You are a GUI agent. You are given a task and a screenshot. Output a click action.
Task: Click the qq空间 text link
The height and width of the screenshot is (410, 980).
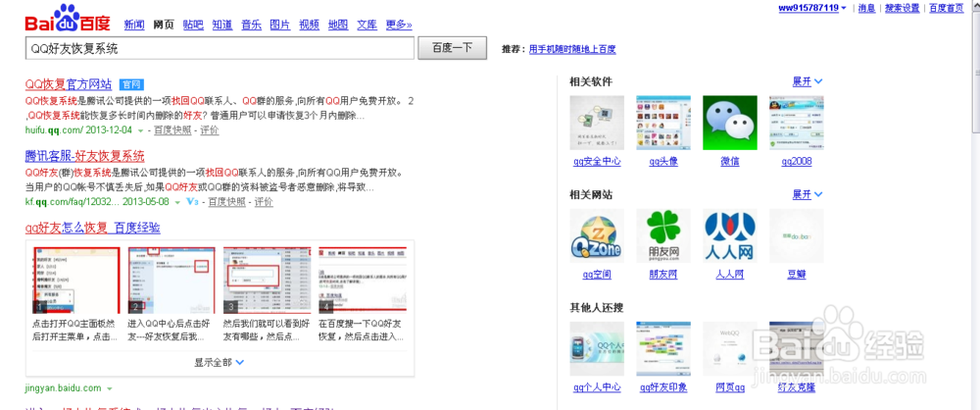[x=597, y=275]
